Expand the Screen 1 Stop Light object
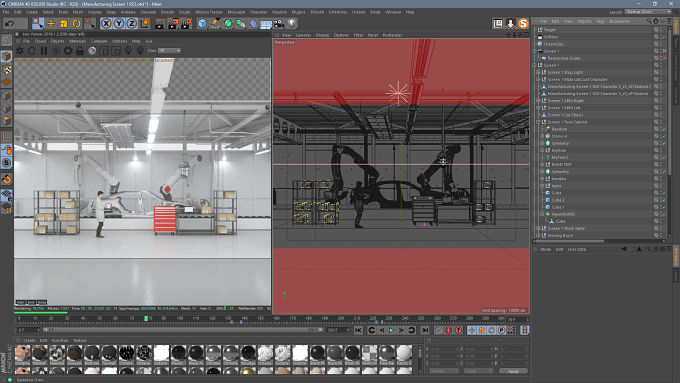 click(538, 72)
